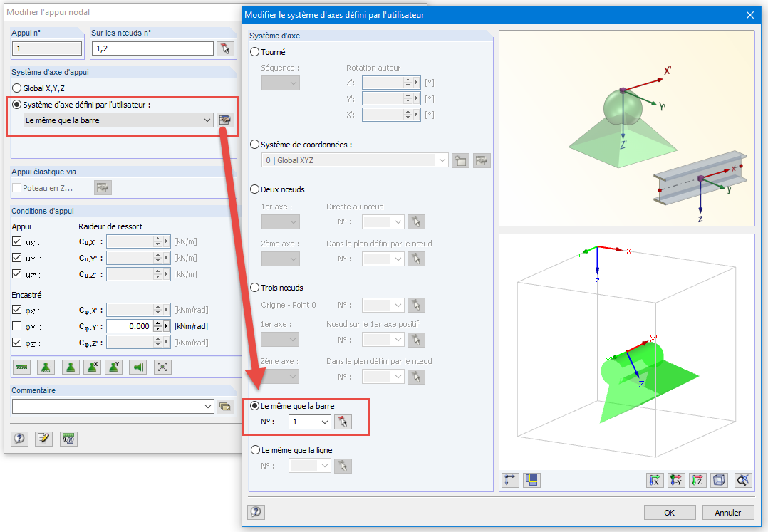The width and height of the screenshot is (768, 532).
Task: Select 'Système de coordonnées' radio option
Action: click(255, 145)
